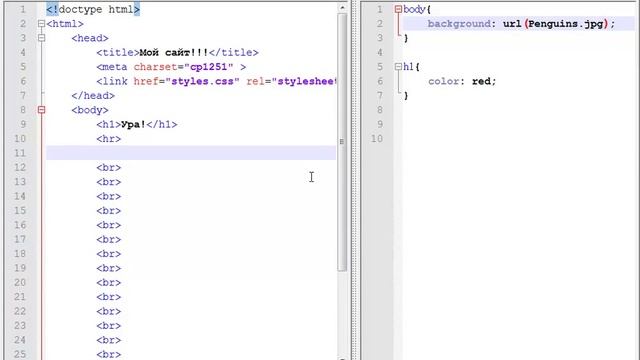
Task: Collapse the body{ rule fold marker in CSS pane
Action: [x=398, y=9]
